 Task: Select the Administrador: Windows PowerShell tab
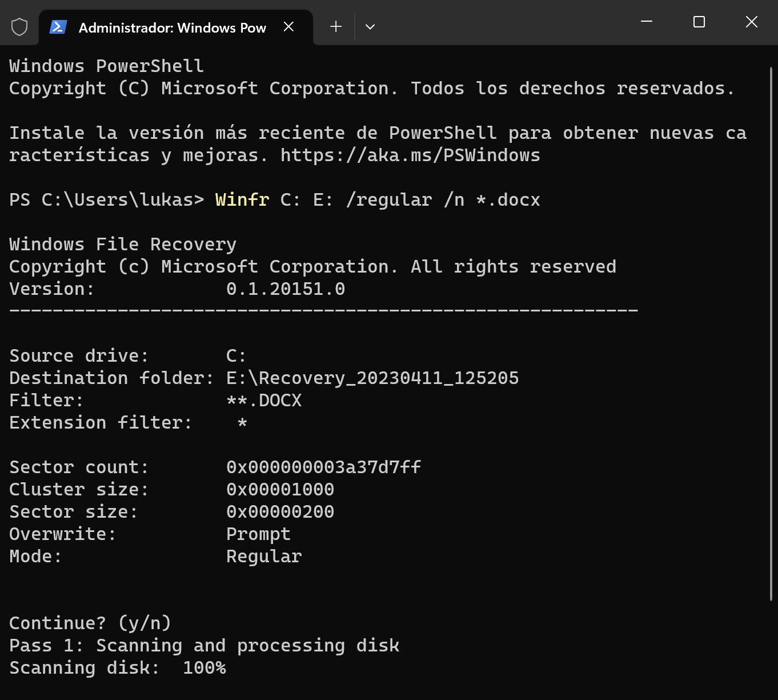point(176,27)
